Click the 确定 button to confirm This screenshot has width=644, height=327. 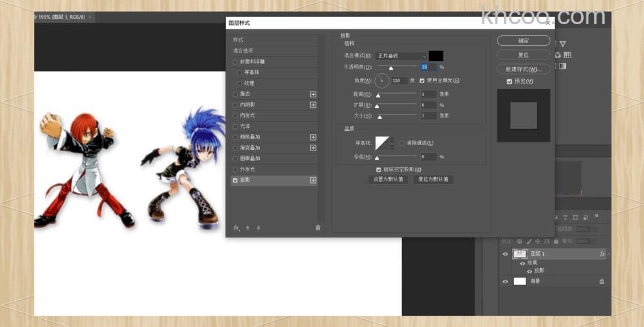(523, 41)
